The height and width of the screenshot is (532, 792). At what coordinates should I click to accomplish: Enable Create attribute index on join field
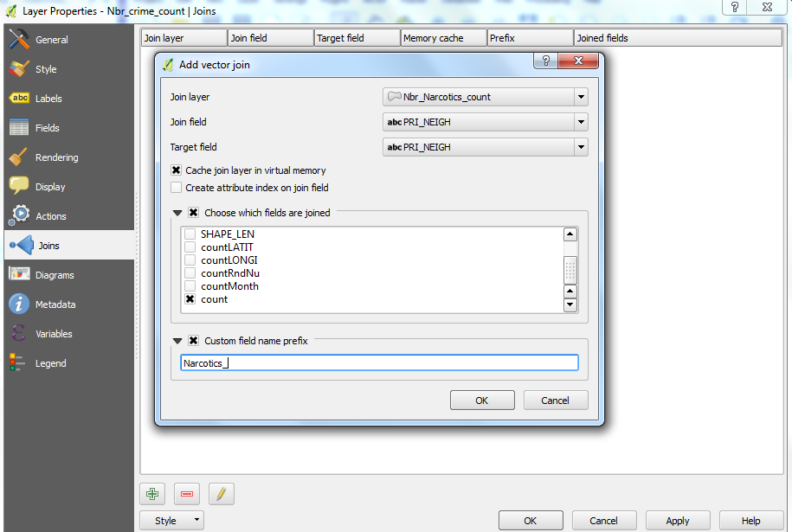(176, 188)
